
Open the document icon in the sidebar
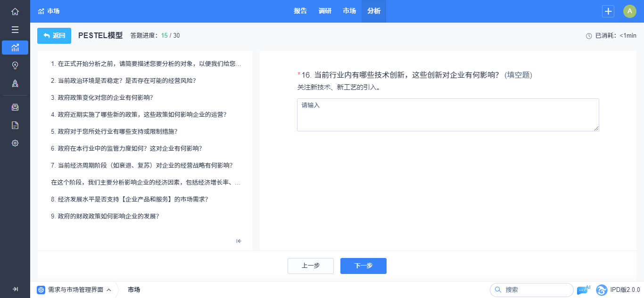point(15,125)
